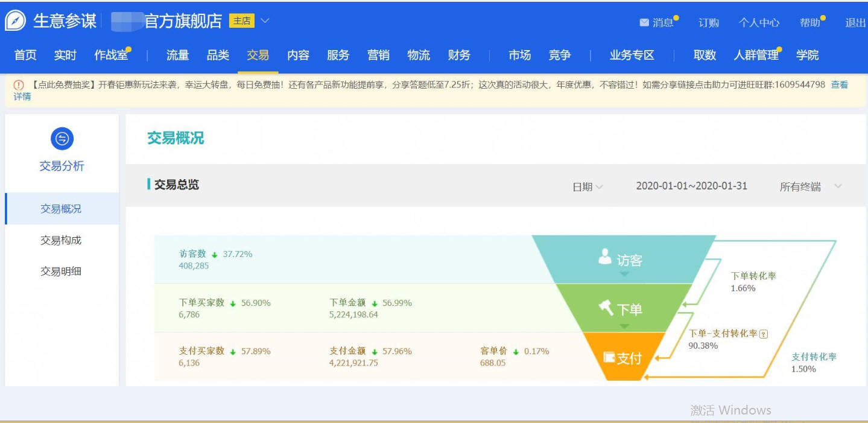Click the 访客数 value 408,285
868x423 pixels.
click(194, 266)
